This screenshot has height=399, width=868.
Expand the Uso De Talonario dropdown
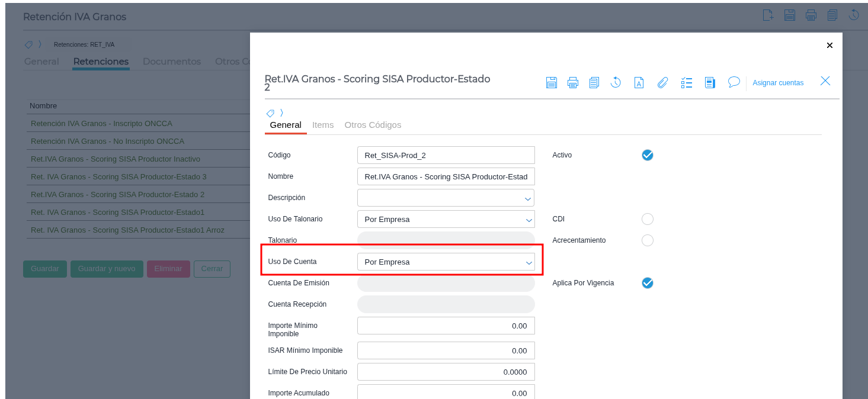click(x=446, y=219)
